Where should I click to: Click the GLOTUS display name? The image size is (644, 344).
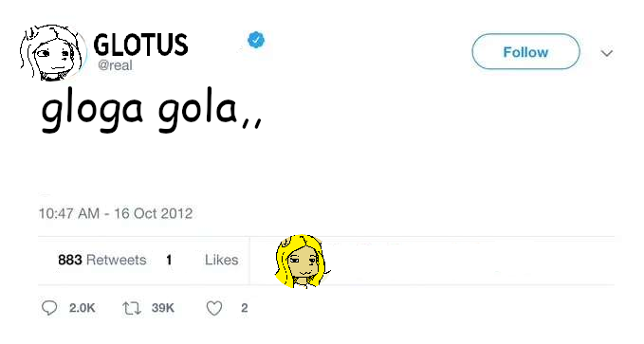(x=141, y=45)
